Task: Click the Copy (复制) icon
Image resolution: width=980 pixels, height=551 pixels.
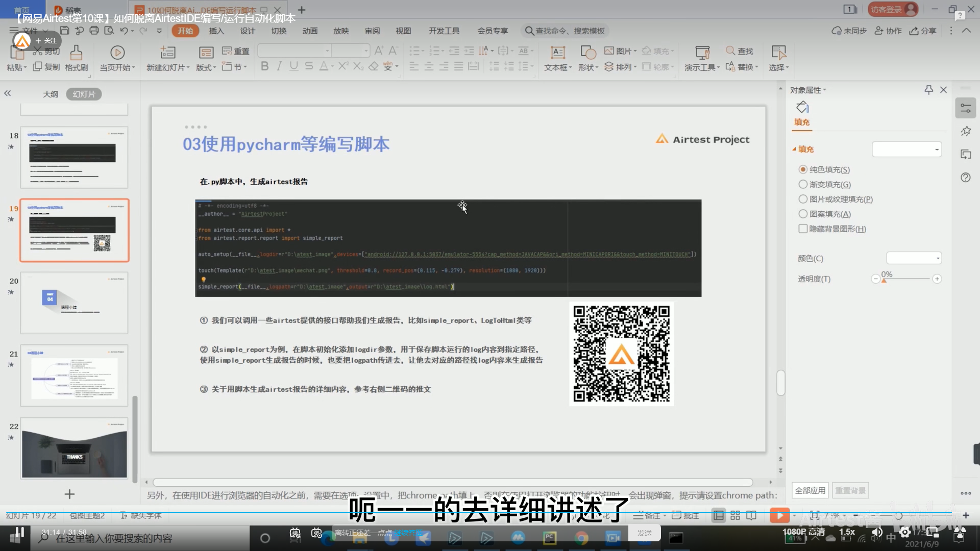Action: pos(46,67)
